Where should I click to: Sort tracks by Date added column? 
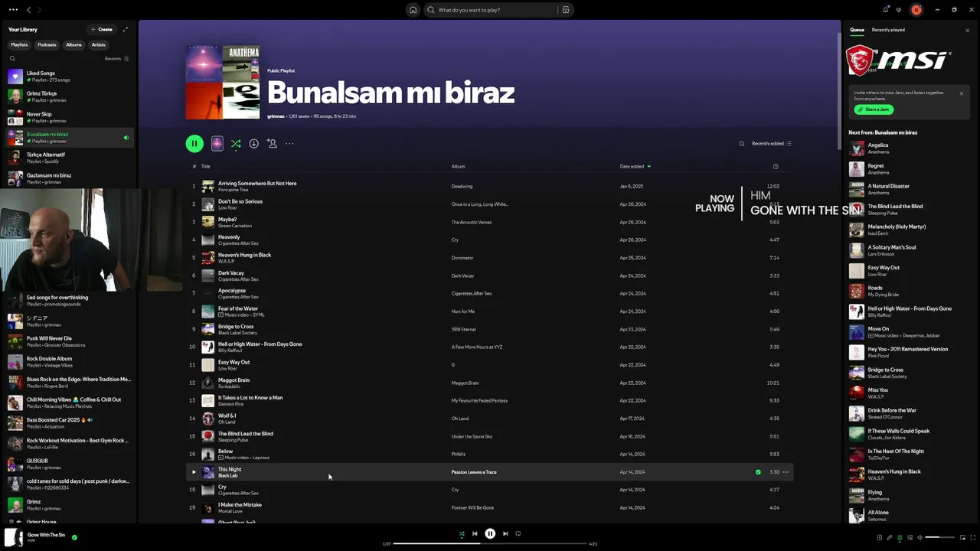(x=635, y=166)
